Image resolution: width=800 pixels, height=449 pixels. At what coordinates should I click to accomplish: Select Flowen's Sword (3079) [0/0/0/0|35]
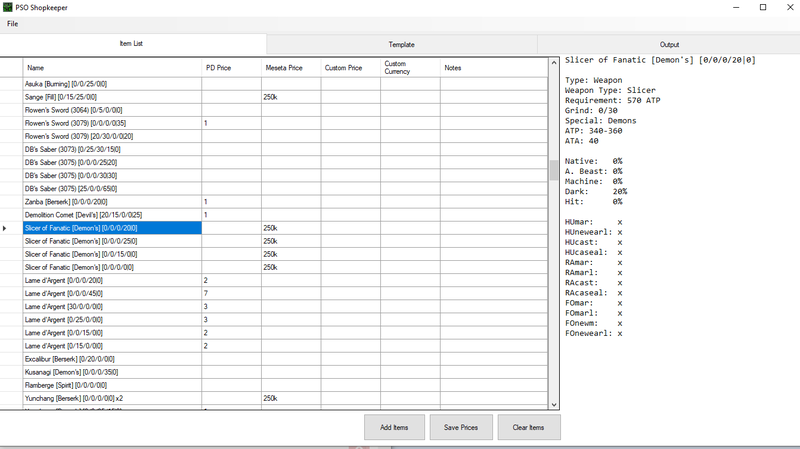point(112,123)
